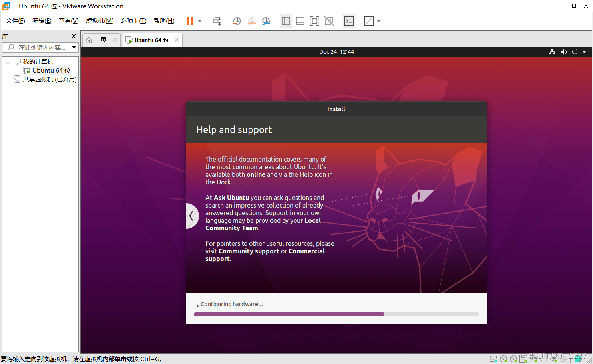Collapse the 我的计算机 tree node
The width and height of the screenshot is (593, 364).
click(x=8, y=62)
